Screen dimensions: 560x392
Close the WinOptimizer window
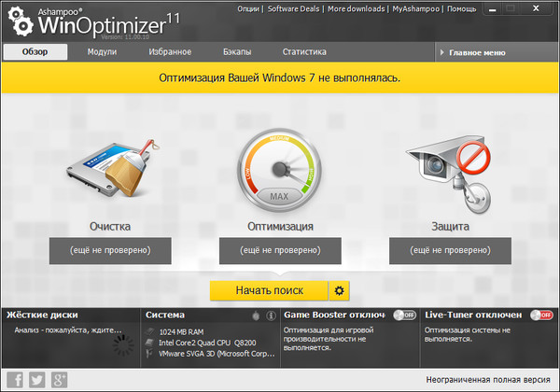click(x=536, y=8)
